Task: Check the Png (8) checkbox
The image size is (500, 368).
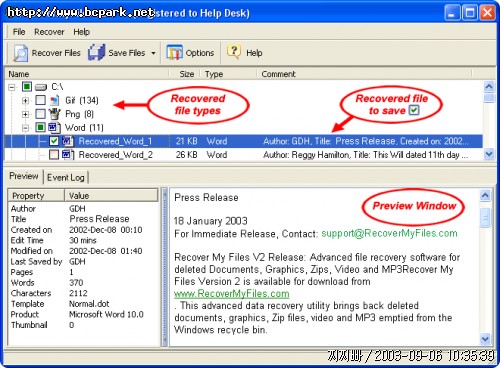Action: 41,114
